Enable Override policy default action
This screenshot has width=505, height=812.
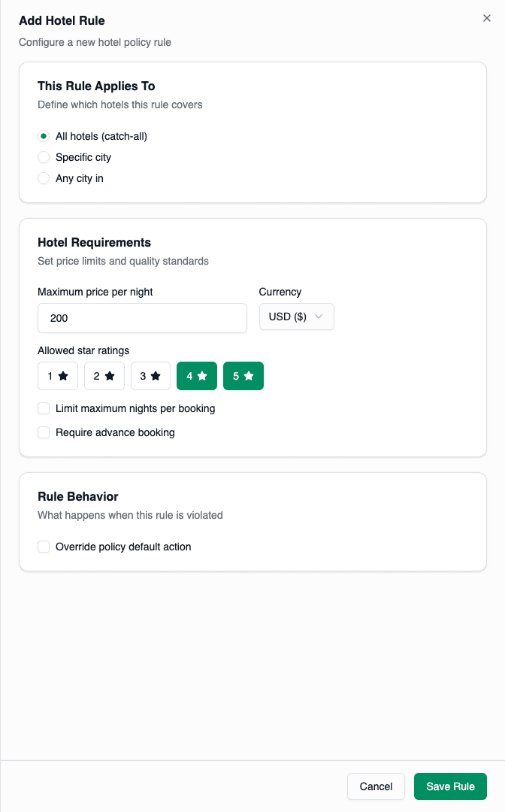coord(44,547)
